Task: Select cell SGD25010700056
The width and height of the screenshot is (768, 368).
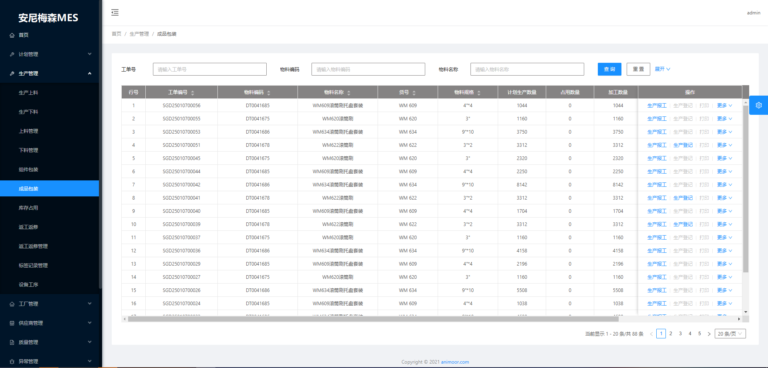Action: (x=182, y=105)
